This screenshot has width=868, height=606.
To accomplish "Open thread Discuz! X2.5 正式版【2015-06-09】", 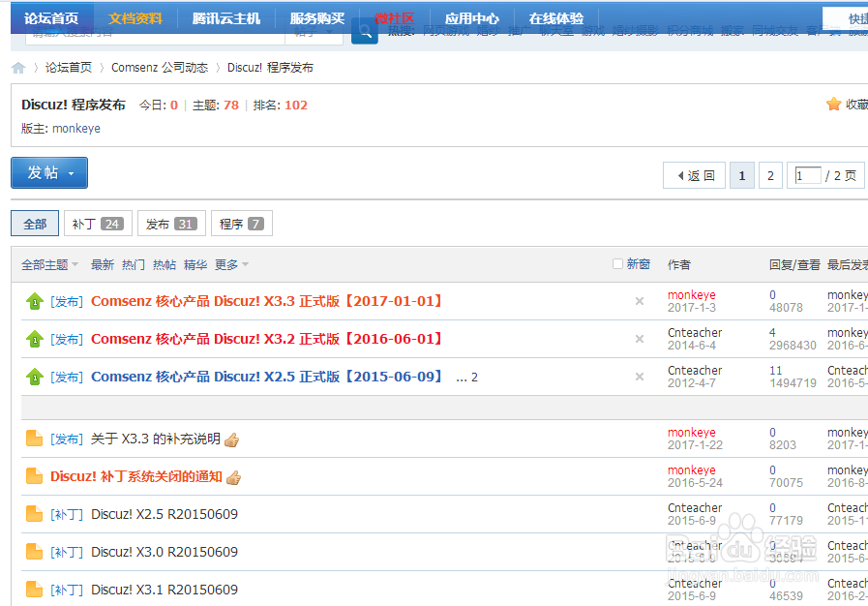I will pos(267,377).
